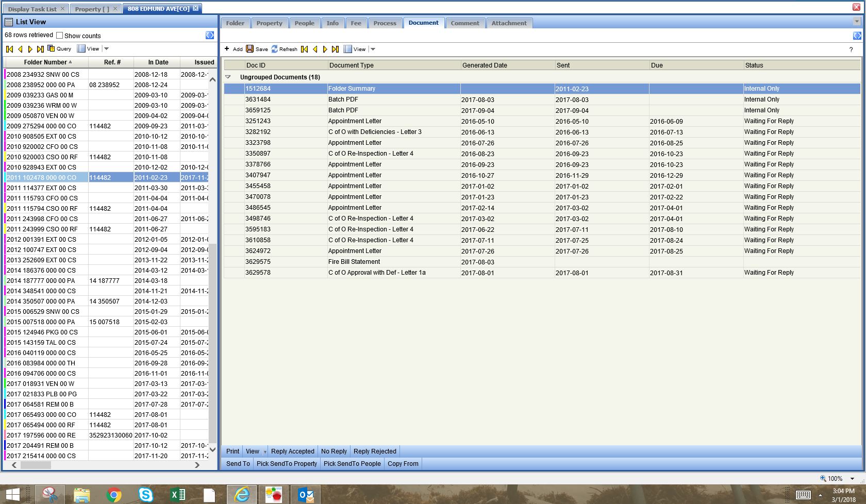Click the Reply Accepted button
The image size is (866, 504).
pyautogui.click(x=292, y=451)
